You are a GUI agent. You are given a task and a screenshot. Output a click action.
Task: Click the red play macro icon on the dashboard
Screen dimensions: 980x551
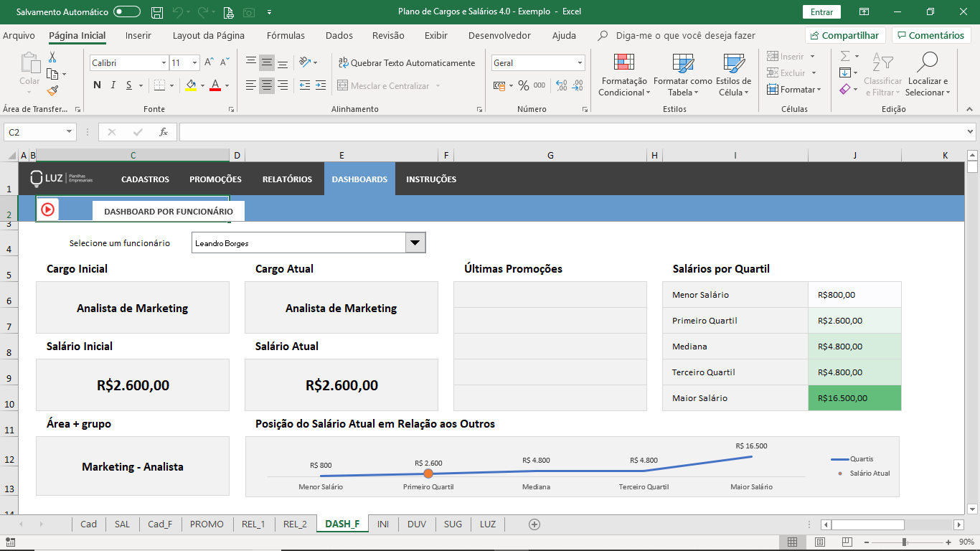(49, 210)
